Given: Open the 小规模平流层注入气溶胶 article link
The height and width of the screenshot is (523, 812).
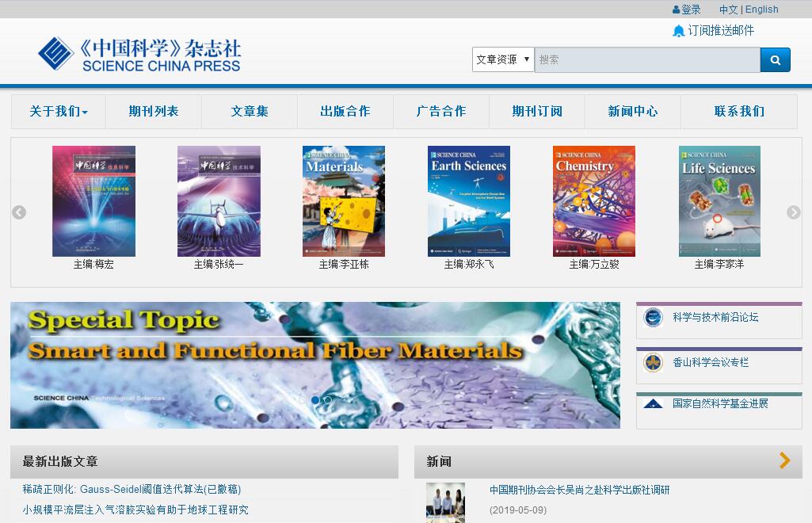Looking at the screenshot, I should click(135, 510).
